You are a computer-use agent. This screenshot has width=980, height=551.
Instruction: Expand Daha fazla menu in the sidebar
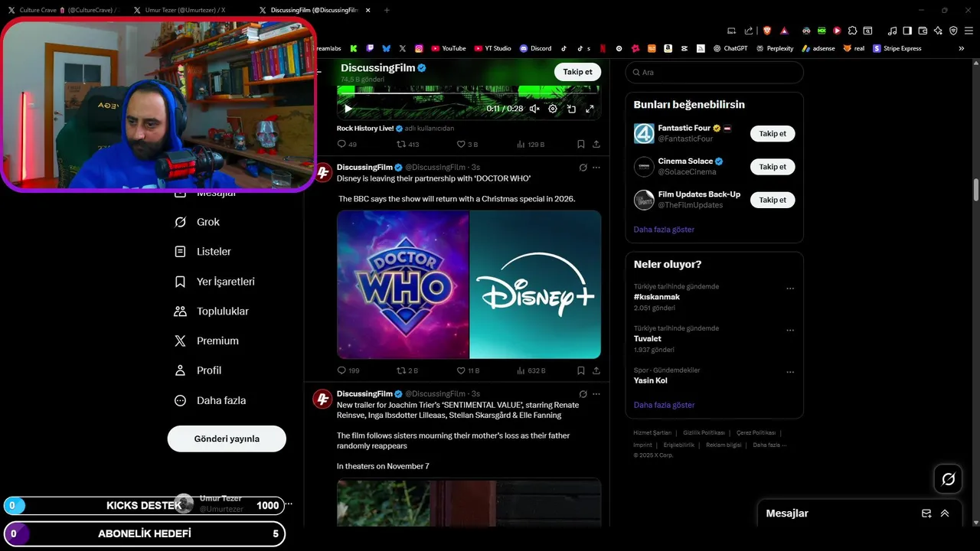211,400
